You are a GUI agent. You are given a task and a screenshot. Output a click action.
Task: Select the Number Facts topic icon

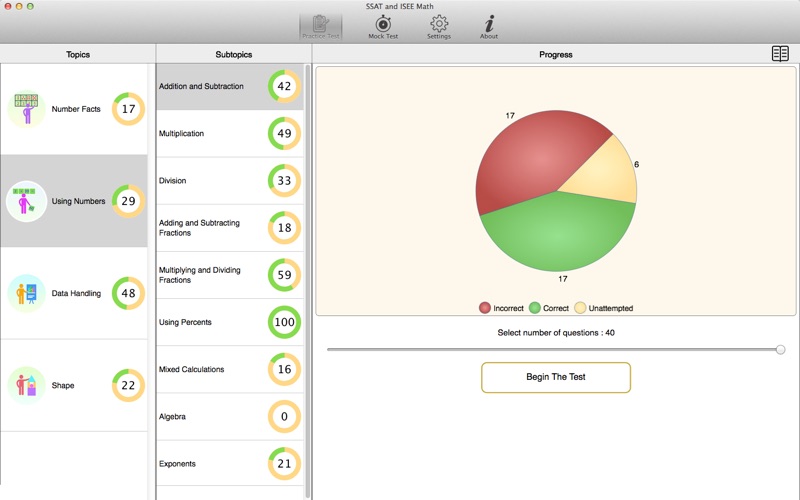point(27,109)
